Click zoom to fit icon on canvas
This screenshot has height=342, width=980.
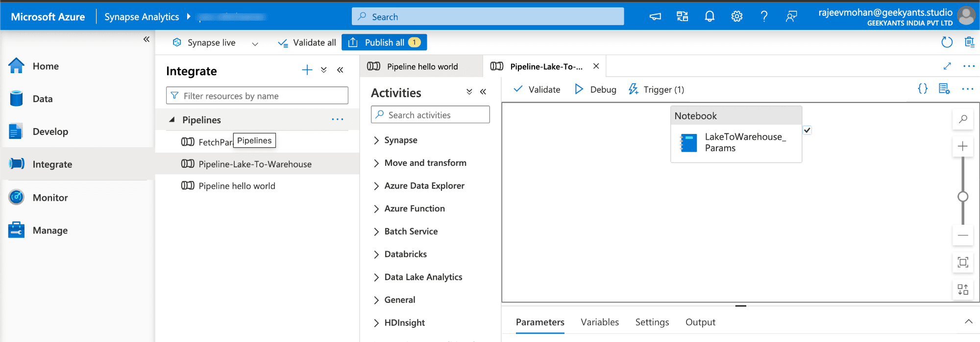click(963, 263)
